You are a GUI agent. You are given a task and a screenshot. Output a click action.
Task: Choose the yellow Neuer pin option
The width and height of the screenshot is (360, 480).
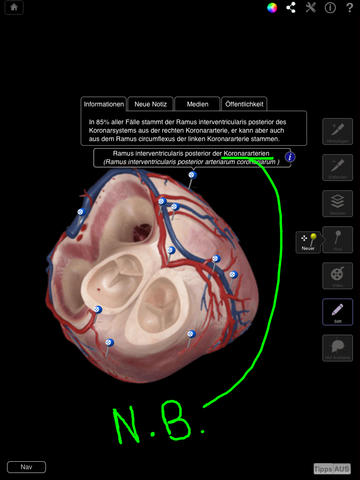[x=308, y=242]
